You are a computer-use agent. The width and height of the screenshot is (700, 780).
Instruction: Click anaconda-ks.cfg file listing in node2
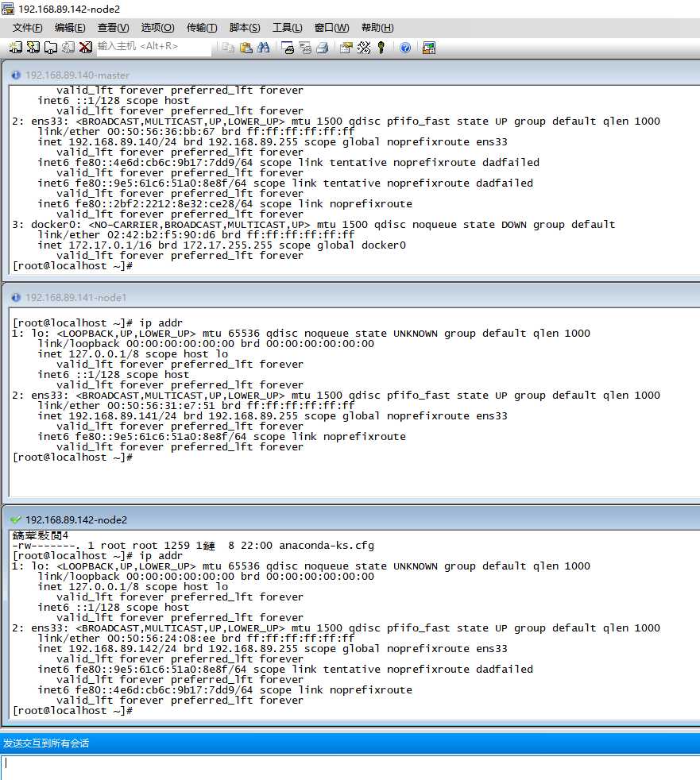193,545
